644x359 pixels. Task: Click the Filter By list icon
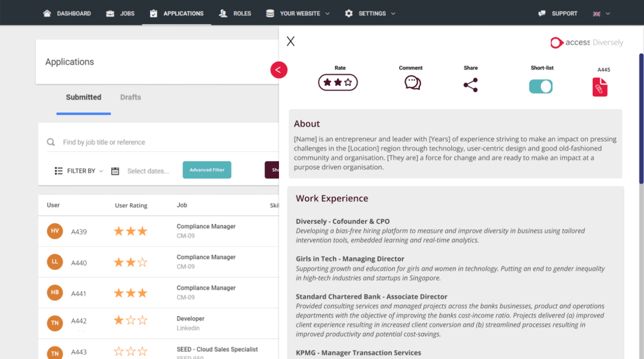coord(58,171)
